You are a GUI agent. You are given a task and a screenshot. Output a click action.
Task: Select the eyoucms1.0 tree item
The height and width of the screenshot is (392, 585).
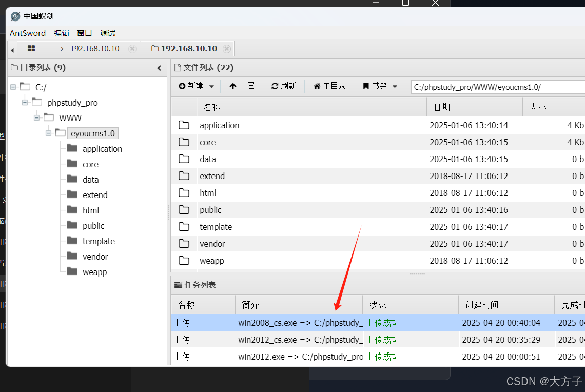[x=92, y=133]
